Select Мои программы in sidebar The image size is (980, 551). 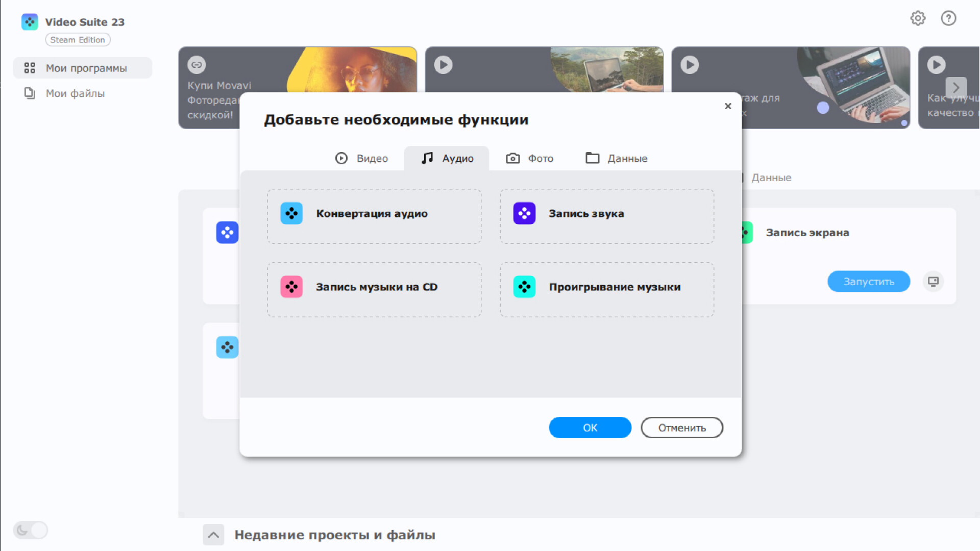click(x=86, y=68)
